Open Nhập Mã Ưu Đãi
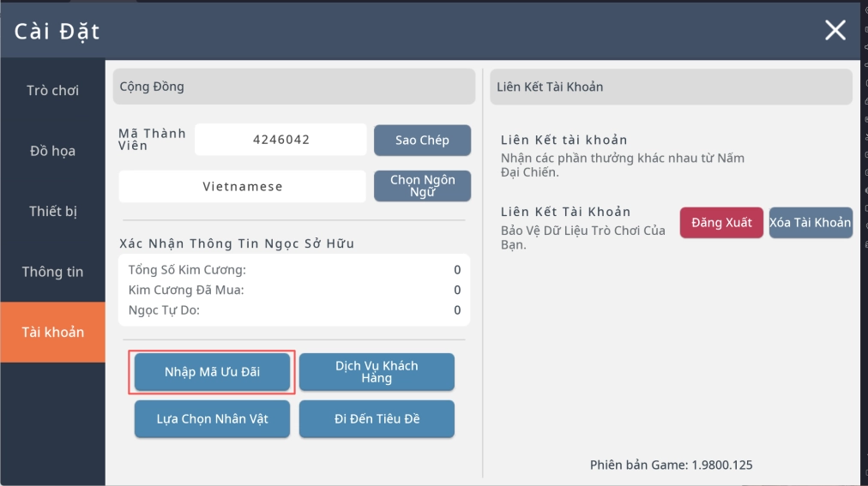 tap(212, 372)
